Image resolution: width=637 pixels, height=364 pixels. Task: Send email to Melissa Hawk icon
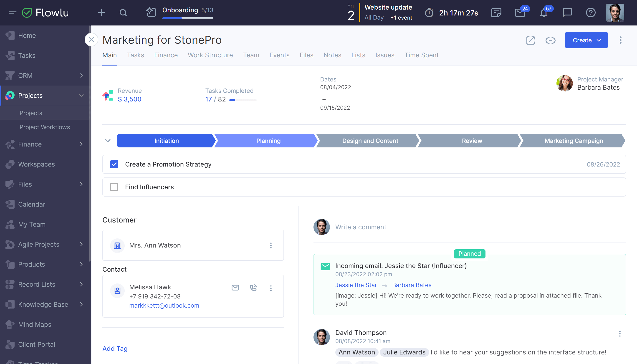coord(235,288)
